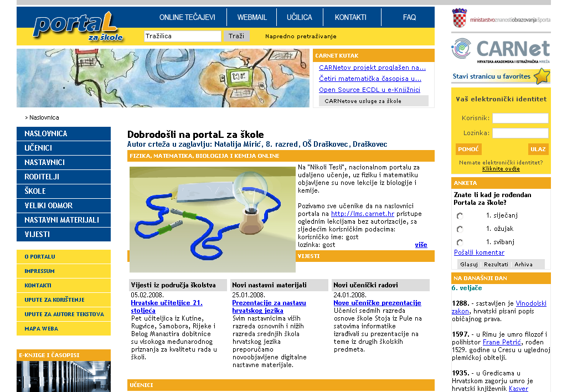Viewport: 567px width, 392px height.
Task: Open the O portalu page
Action: [64, 257]
